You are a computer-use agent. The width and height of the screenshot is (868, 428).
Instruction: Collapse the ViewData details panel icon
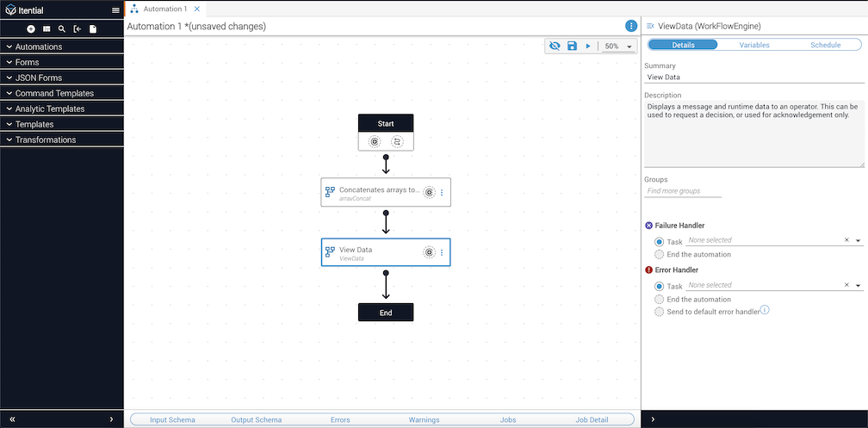[x=650, y=26]
